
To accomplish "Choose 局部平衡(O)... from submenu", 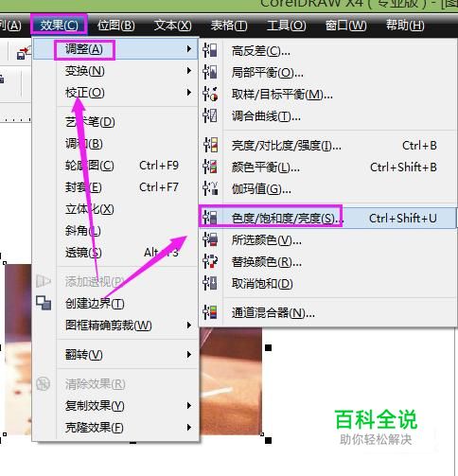I will 328,72.
